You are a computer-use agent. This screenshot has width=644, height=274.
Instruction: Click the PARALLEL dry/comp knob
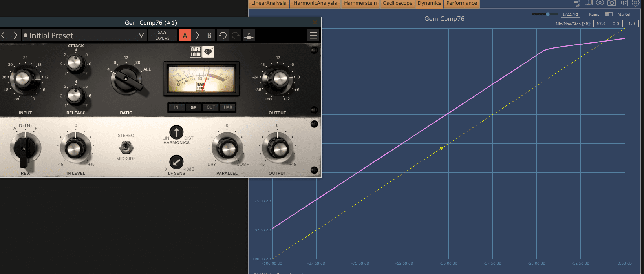227,148
